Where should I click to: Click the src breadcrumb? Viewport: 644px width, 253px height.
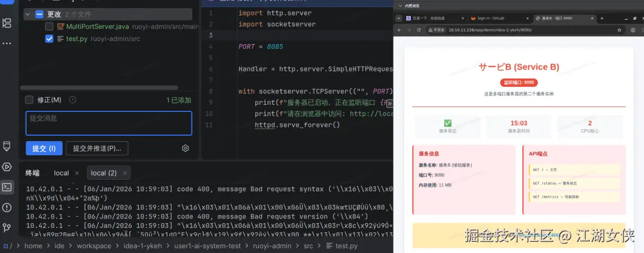tap(308, 246)
